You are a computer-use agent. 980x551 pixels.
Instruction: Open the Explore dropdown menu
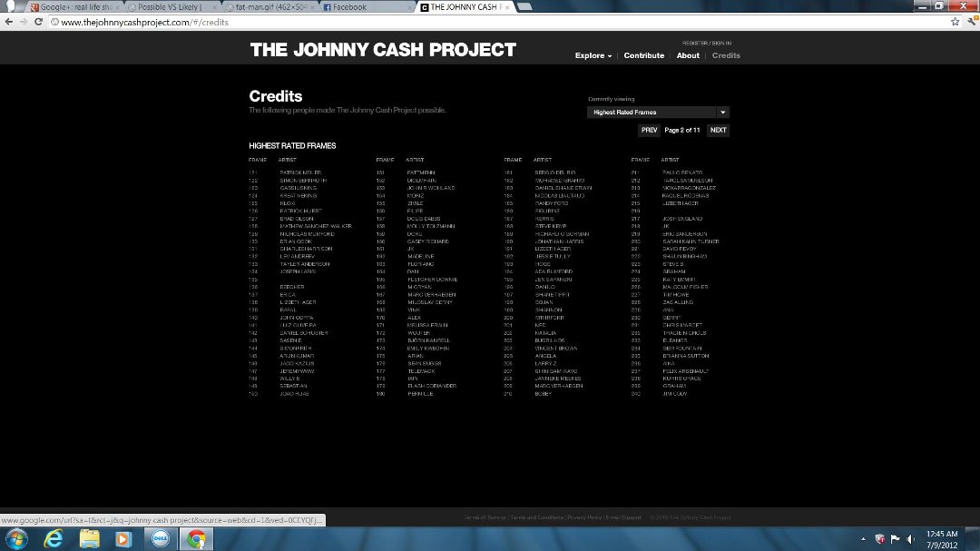coord(593,55)
